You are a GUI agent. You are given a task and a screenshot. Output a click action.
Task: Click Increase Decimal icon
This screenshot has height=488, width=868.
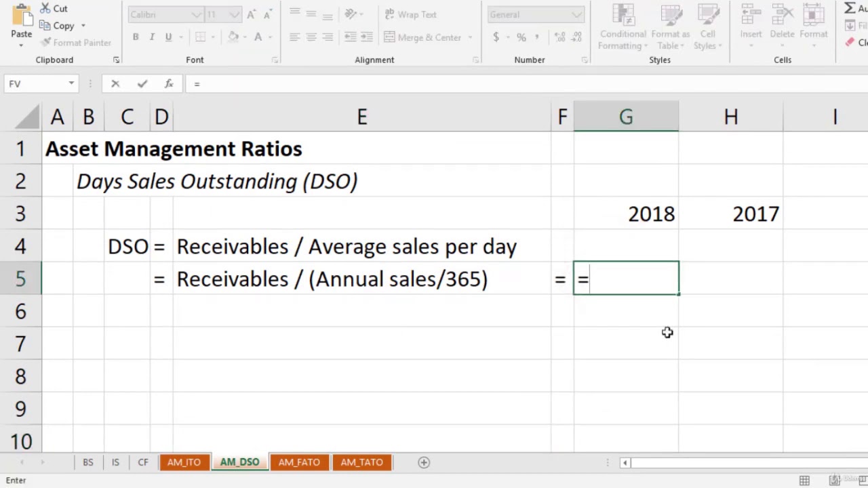click(x=560, y=37)
